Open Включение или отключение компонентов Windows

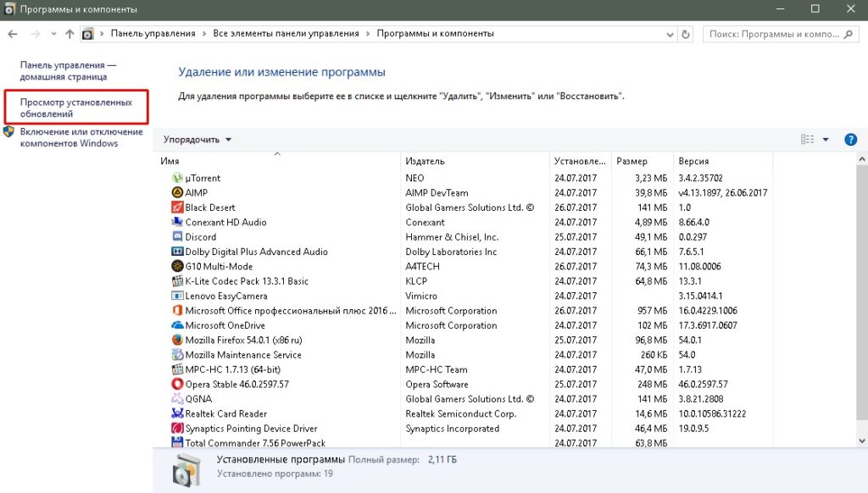pyautogui.click(x=81, y=137)
